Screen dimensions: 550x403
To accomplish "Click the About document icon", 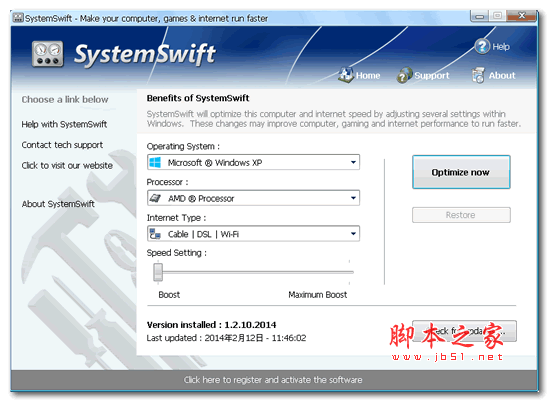I will click(478, 75).
